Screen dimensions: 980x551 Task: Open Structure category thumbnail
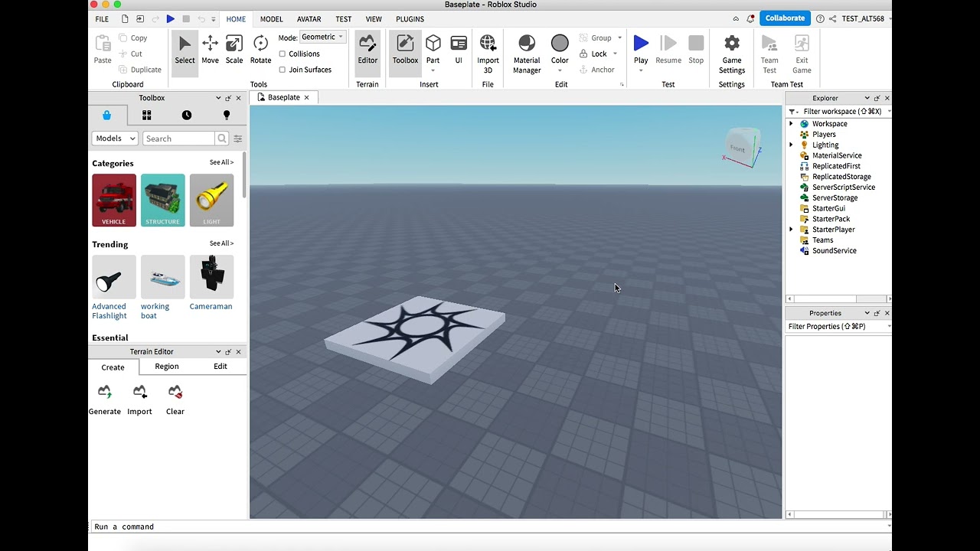(163, 201)
